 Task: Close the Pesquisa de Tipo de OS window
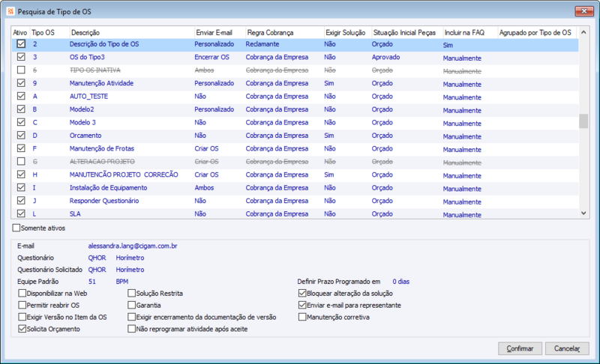coord(584,11)
